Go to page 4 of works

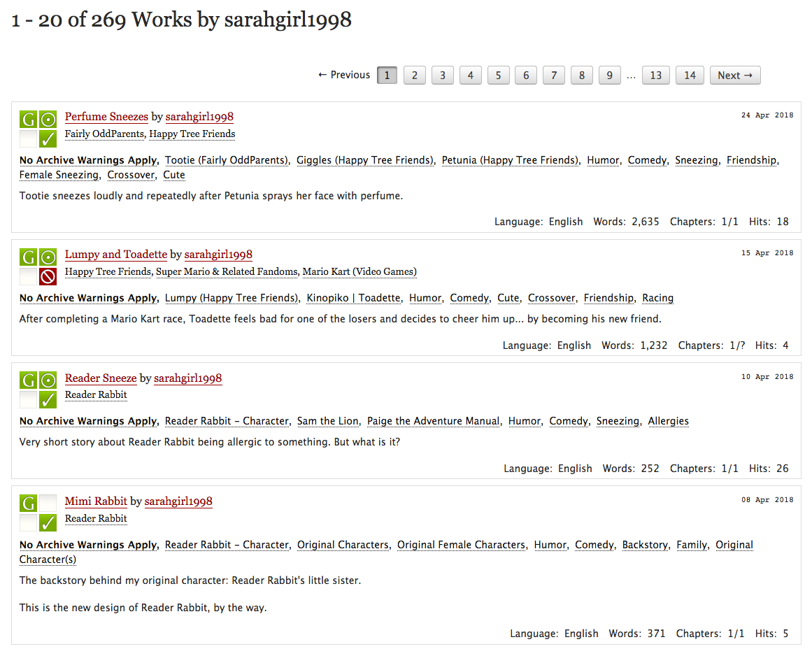point(470,75)
